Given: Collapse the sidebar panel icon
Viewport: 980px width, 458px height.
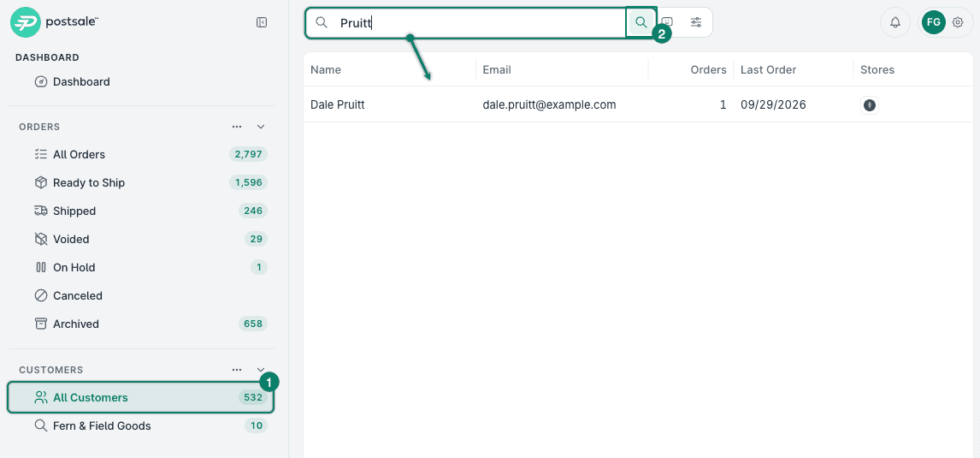Looking at the screenshot, I should coord(262,22).
